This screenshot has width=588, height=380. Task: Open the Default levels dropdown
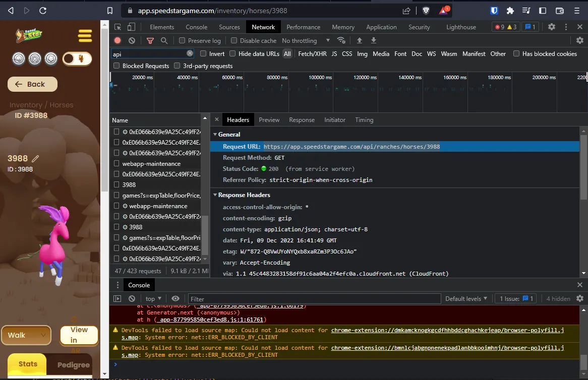point(466,299)
